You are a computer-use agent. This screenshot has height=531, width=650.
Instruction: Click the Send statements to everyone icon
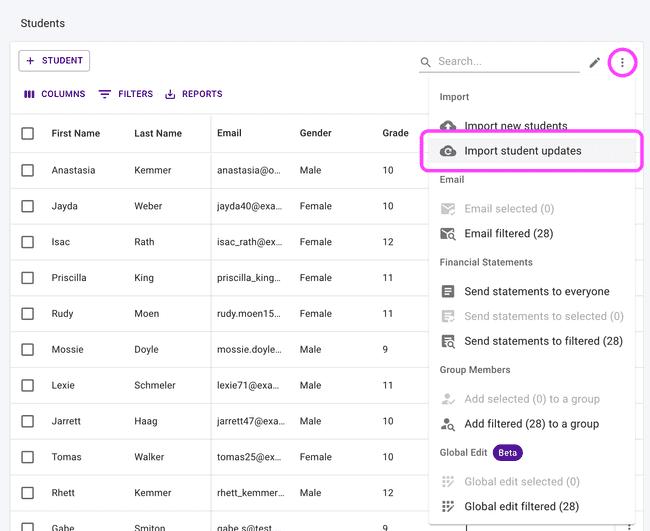[448, 292]
